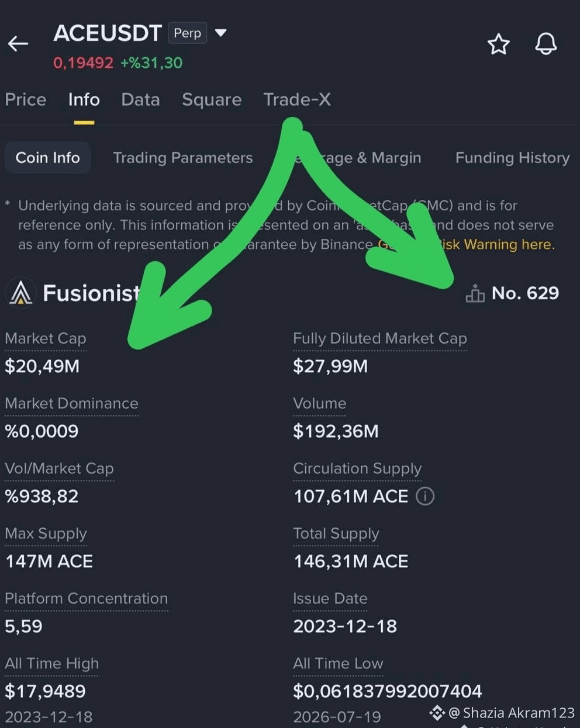Viewport: 580px width, 728px height.
Task: Tap Fully Diluted Market Cap label
Action: 380,338
